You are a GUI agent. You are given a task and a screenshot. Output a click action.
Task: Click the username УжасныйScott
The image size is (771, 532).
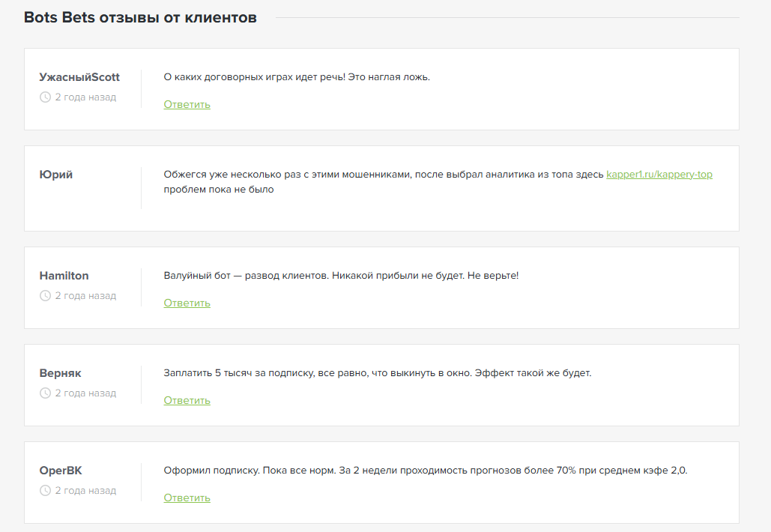[79, 77]
